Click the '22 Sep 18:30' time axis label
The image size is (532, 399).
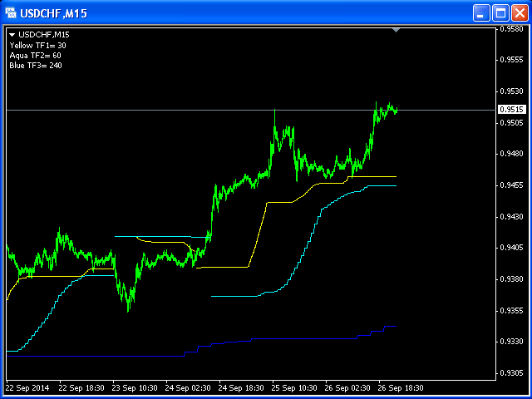coord(81,388)
